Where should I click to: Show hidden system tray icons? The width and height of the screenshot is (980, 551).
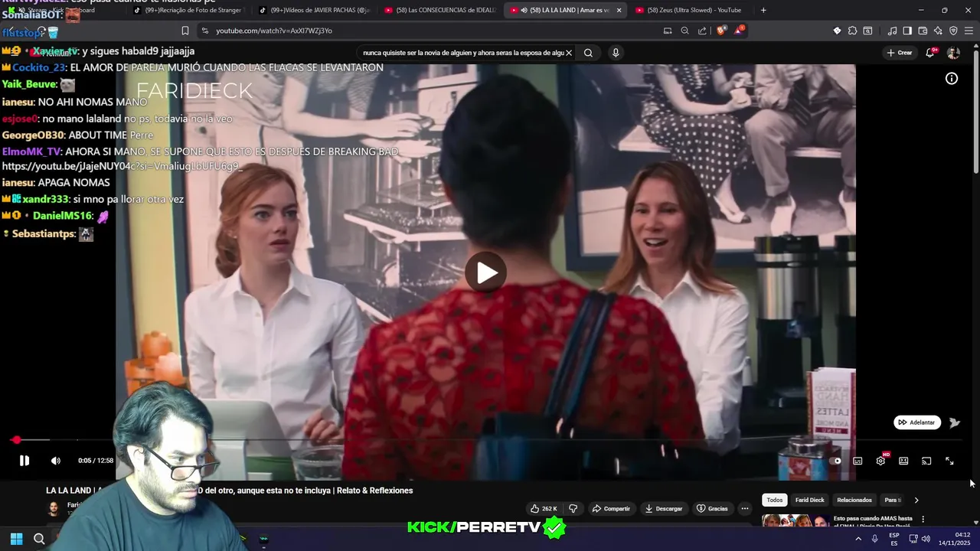[x=858, y=539]
